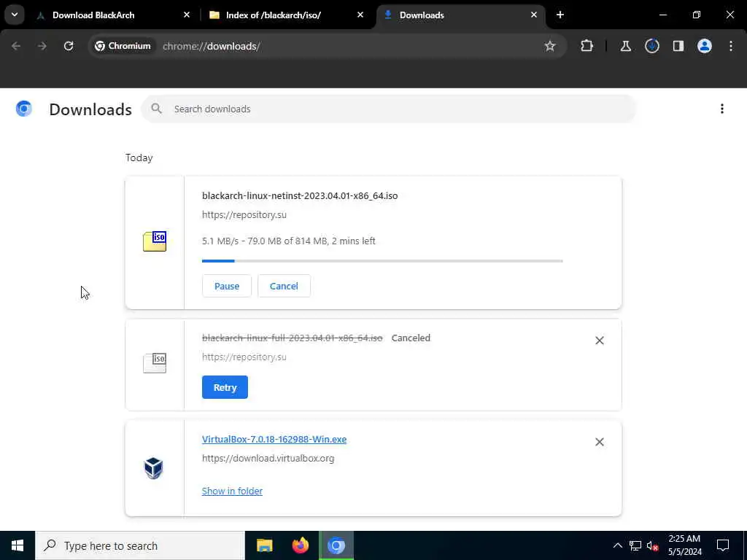Open the Extensions puzzle icon

pyautogui.click(x=587, y=46)
